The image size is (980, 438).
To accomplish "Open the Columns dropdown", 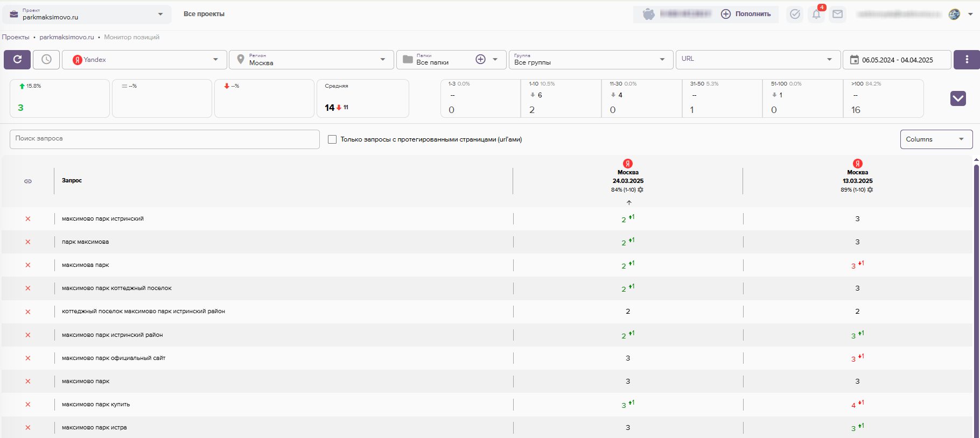I will [x=936, y=139].
